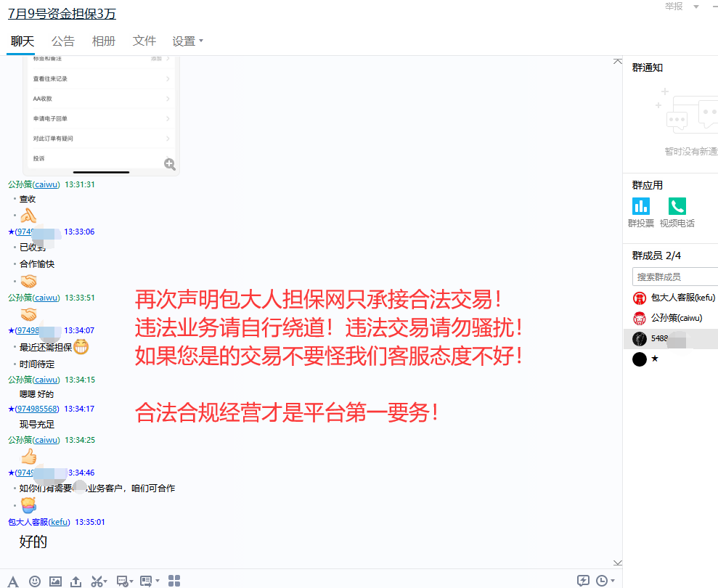Open the dropdown arrow next to 举报

click(696, 7)
